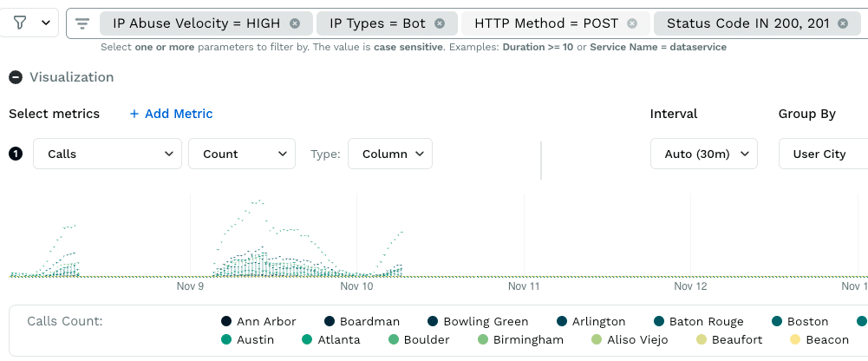Viewport: 868px width, 361px height.
Task: Open the filter funnel menu
Action: [x=29, y=23]
